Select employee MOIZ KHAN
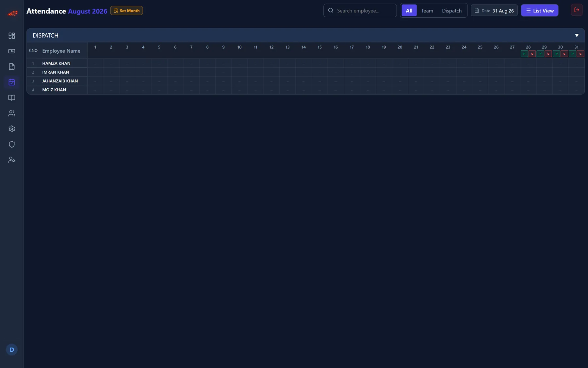 (54, 90)
